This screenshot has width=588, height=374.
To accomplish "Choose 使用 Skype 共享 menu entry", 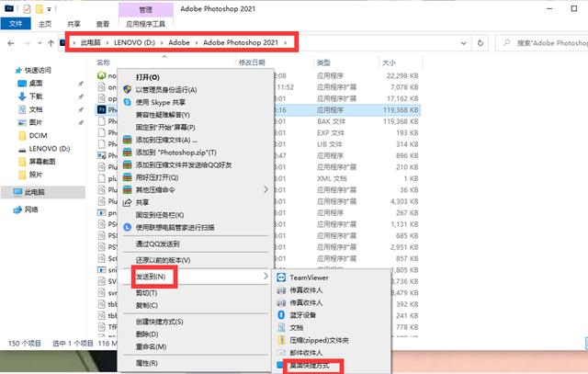I will (195, 102).
